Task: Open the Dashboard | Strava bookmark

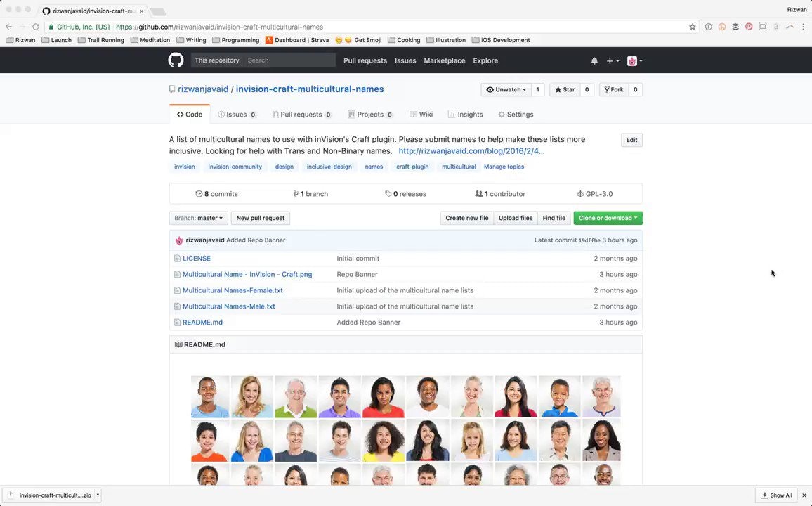Action: [297, 40]
